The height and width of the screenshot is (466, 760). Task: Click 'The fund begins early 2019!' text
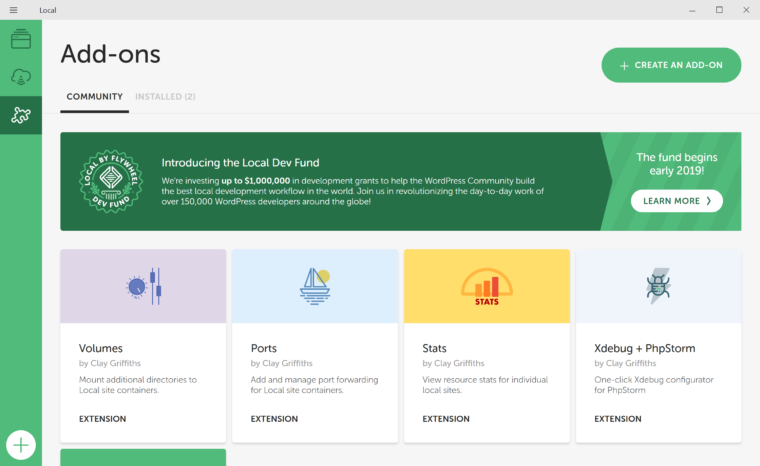[x=677, y=164]
